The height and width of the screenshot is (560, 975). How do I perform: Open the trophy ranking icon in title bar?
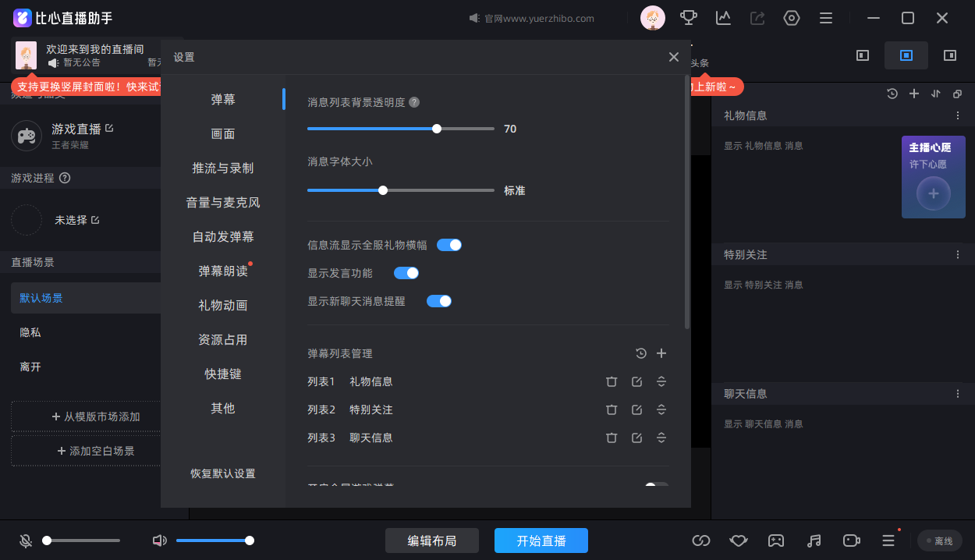click(689, 18)
